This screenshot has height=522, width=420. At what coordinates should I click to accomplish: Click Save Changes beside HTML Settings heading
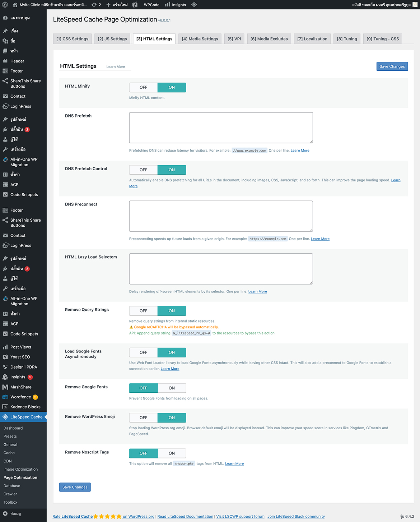[x=392, y=66]
